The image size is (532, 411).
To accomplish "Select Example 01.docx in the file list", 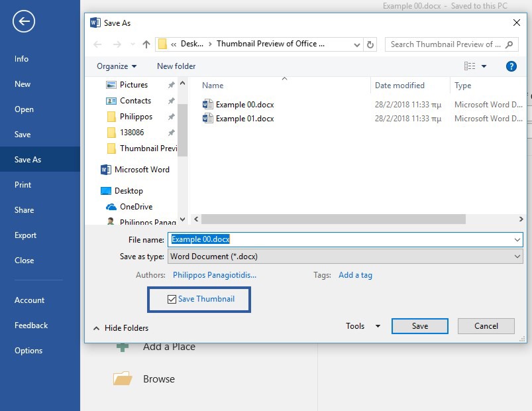I will (244, 119).
